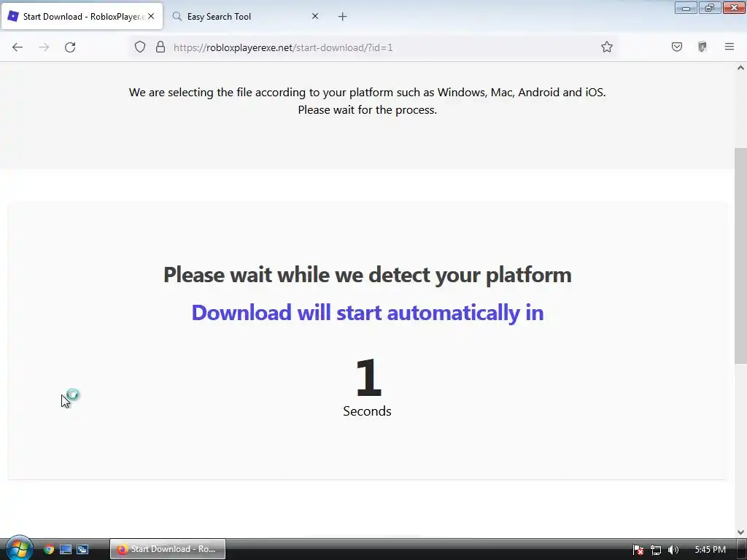Click the scrollbar up arrow
The width and height of the screenshot is (747, 560).
(740, 68)
